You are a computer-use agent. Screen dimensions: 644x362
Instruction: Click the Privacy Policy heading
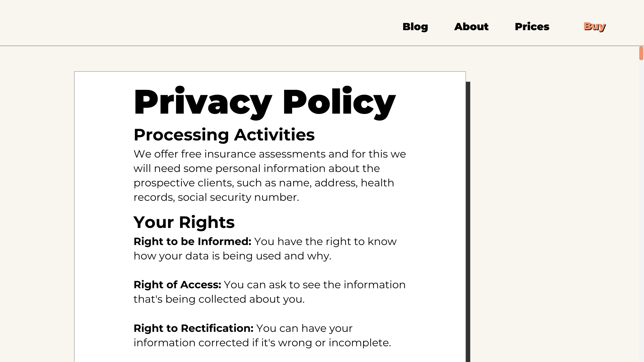(x=264, y=102)
